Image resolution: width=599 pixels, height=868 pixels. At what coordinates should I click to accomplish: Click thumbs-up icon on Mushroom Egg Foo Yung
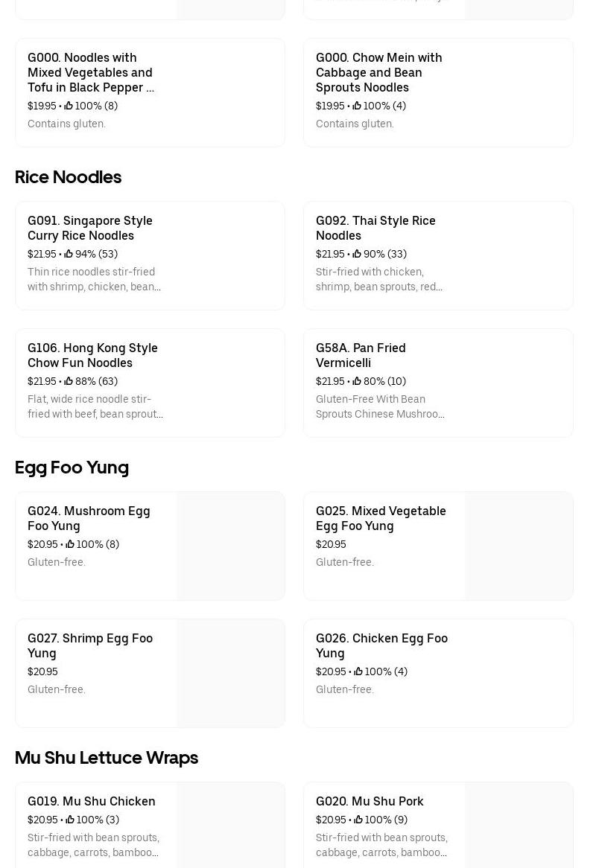[70, 545]
